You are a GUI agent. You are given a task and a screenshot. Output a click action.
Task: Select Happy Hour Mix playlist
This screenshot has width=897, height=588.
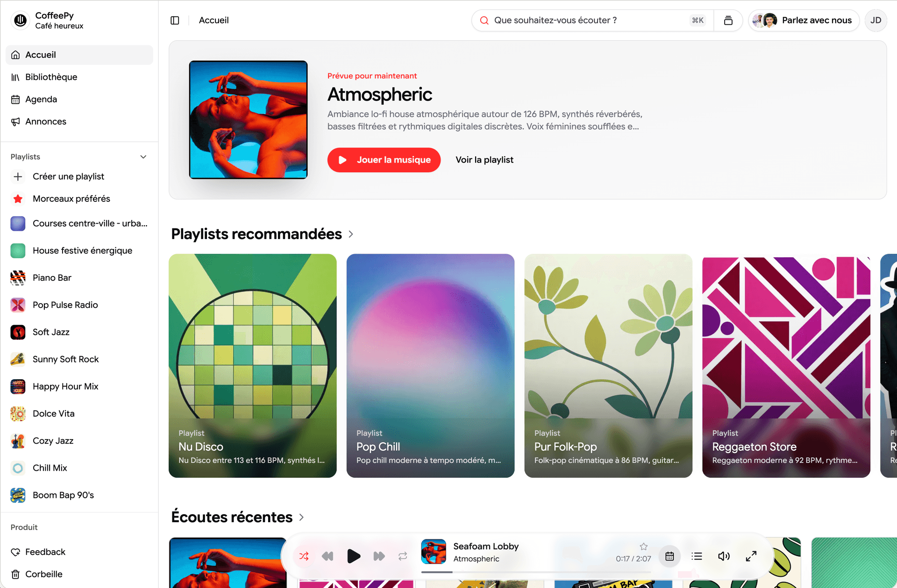pos(79,387)
